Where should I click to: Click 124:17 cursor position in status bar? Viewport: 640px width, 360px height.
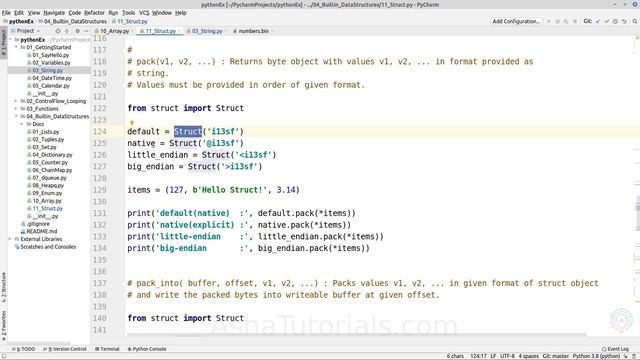(478, 356)
